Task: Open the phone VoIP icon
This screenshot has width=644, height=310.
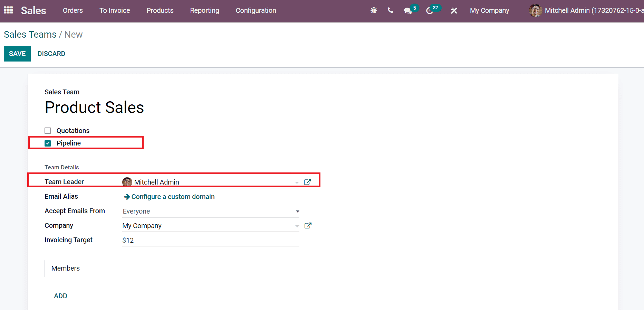Action: coord(391,10)
